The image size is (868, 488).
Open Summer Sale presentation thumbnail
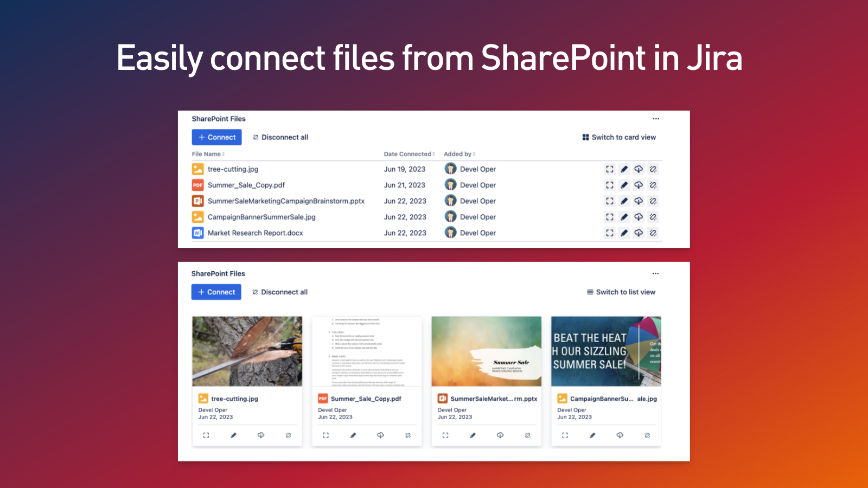coord(487,351)
